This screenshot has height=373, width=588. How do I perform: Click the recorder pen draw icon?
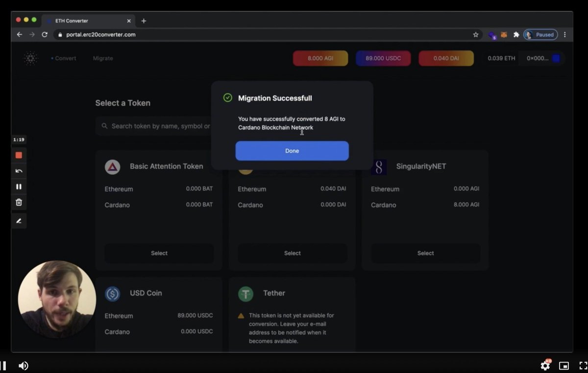pyautogui.click(x=19, y=221)
